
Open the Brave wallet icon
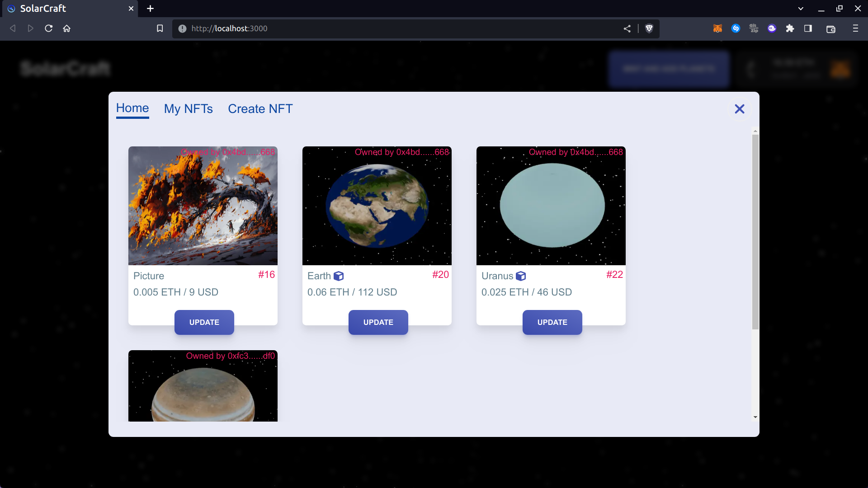pyautogui.click(x=830, y=29)
